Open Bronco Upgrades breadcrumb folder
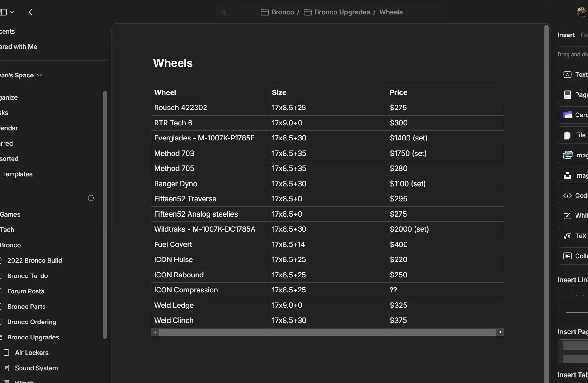Image resolution: width=588 pixels, height=383 pixels. [337, 12]
